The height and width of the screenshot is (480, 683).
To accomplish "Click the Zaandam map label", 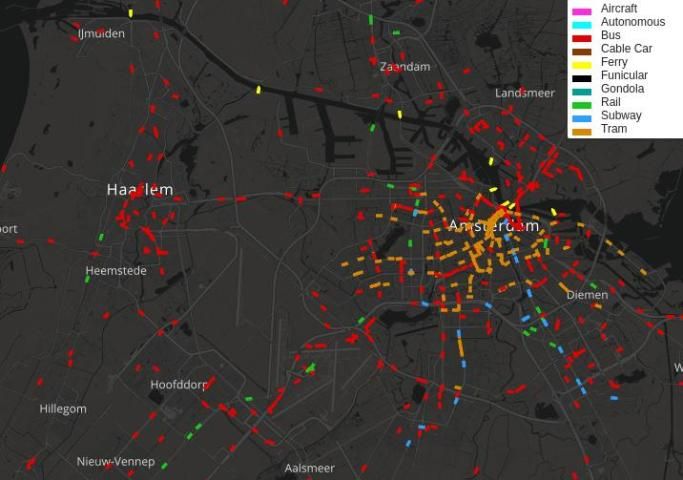I will pyautogui.click(x=405, y=67).
